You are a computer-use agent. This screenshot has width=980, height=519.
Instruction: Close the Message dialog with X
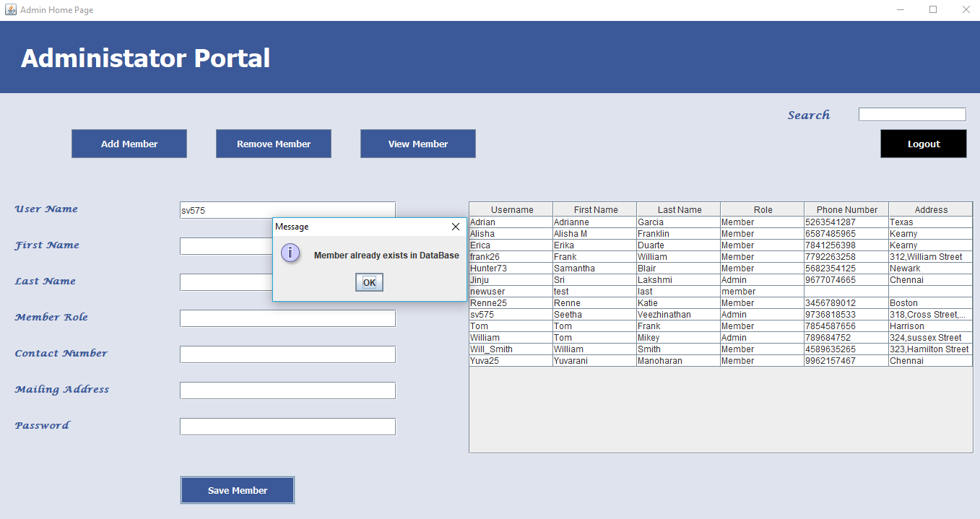point(455,227)
